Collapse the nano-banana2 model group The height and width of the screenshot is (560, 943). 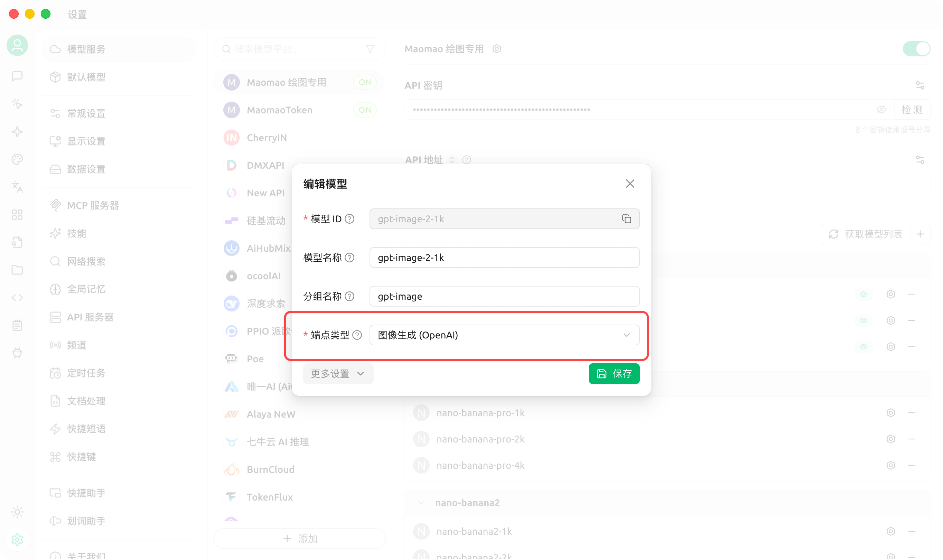click(x=421, y=503)
